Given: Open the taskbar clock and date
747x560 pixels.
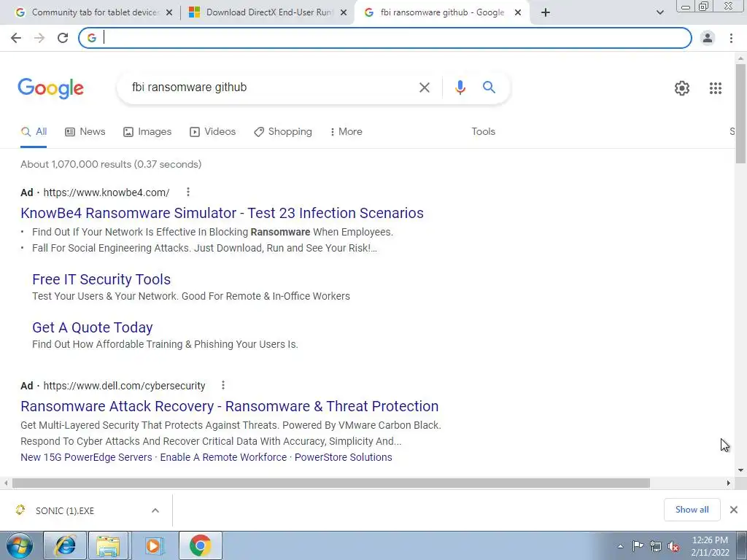Looking at the screenshot, I should click(710, 546).
